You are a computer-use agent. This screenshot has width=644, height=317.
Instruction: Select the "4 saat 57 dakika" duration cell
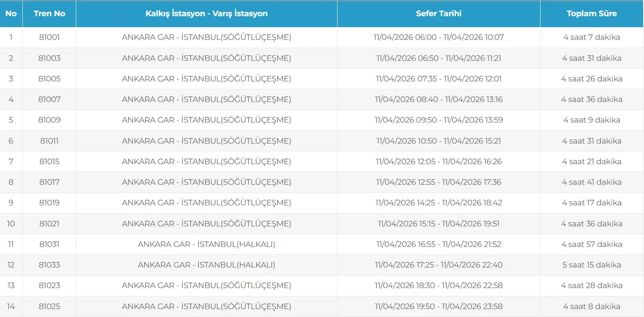click(x=591, y=244)
